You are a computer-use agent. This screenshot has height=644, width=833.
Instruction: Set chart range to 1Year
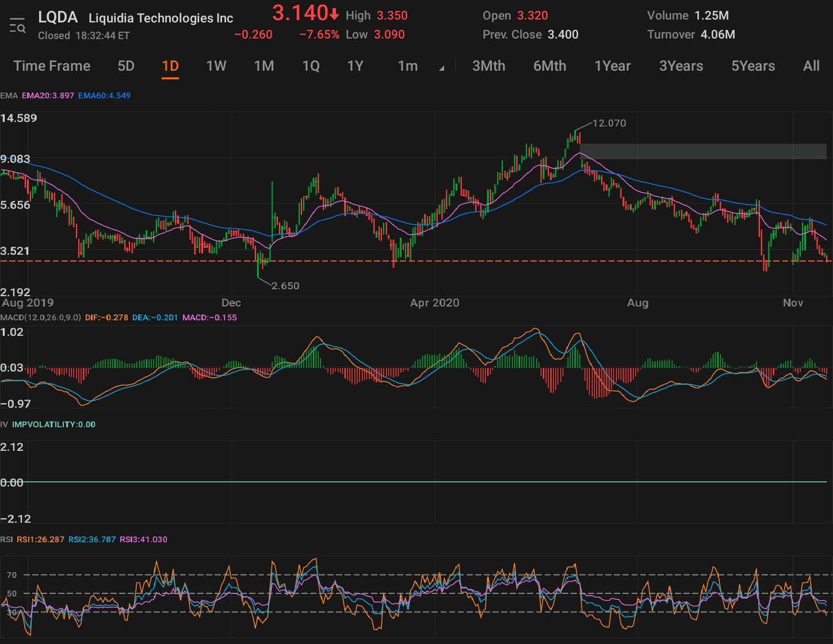click(x=613, y=66)
